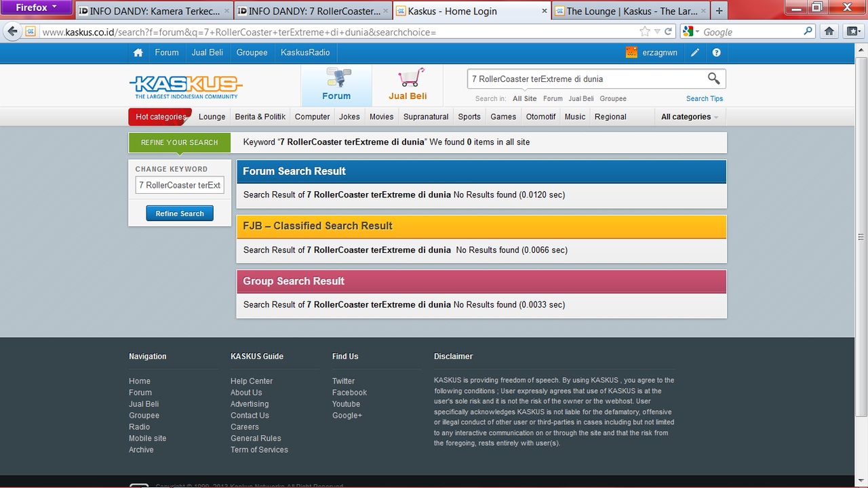Expand the All categories dropdown
The height and width of the screenshot is (488, 868).
(690, 117)
